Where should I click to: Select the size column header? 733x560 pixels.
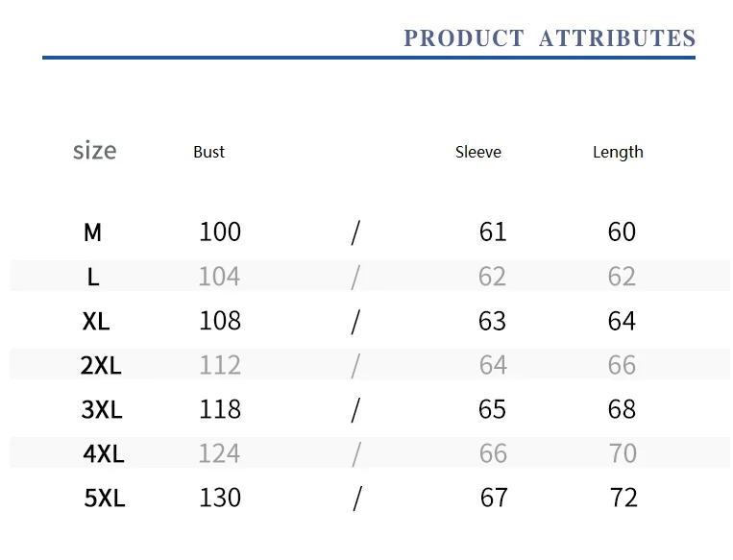[x=94, y=151]
